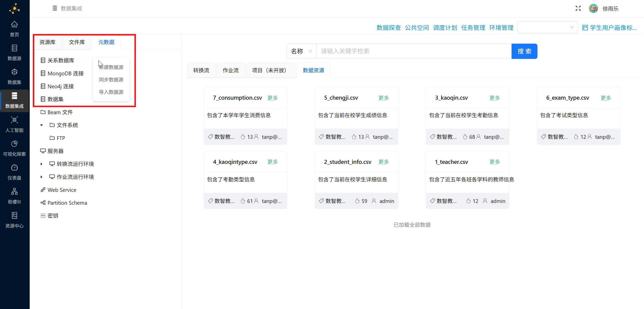Screen dimensions: 644x309
Task: Open the 数据源 sidebar icon
Action: pyautogui.click(x=14, y=48)
